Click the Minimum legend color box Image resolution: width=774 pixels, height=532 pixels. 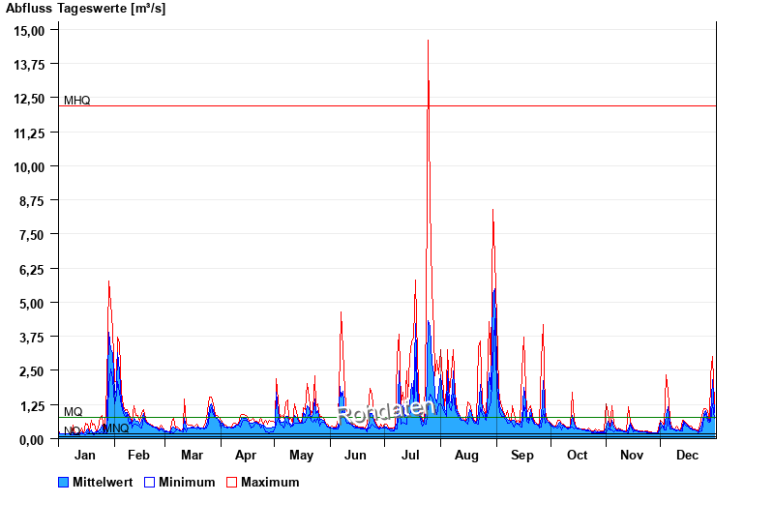[150, 482]
